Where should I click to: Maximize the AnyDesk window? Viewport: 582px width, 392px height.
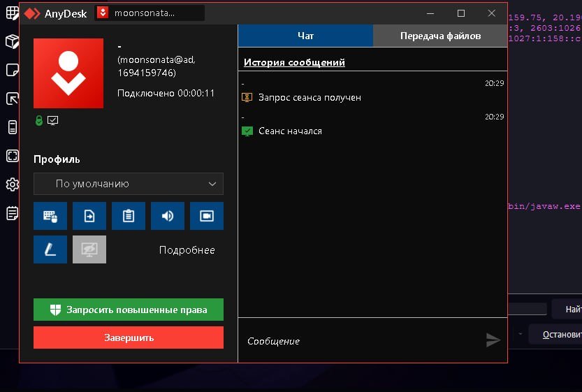click(x=461, y=13)
